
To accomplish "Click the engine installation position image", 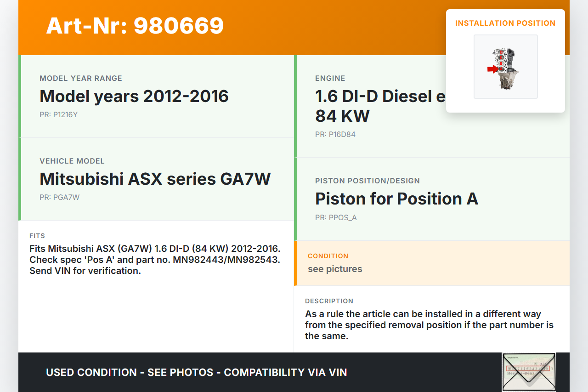I will [x=505, y=67].
